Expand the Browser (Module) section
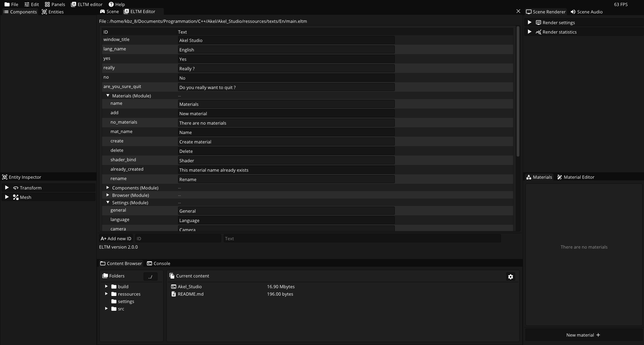The image size is (644, 345). (108, 195)
